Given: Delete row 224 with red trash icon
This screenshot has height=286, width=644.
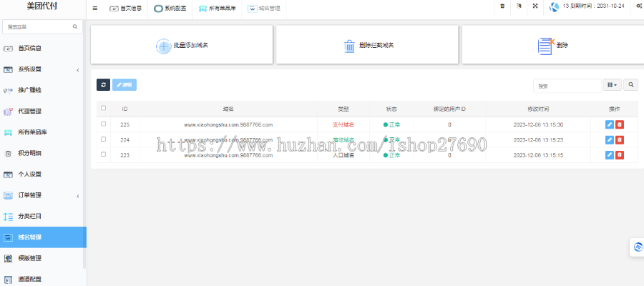Looking at the screenshot, I should pyautogui.click(x=620, y=140).
